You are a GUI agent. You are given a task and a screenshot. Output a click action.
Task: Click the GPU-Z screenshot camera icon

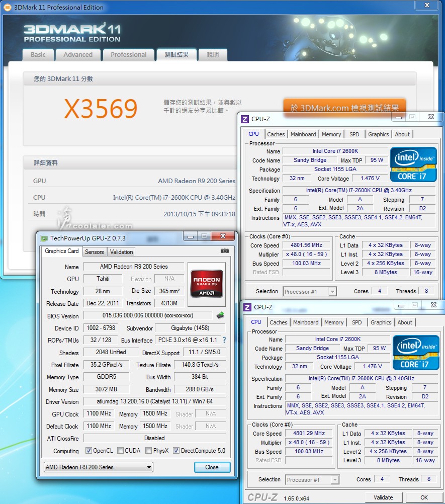[225, 250]
